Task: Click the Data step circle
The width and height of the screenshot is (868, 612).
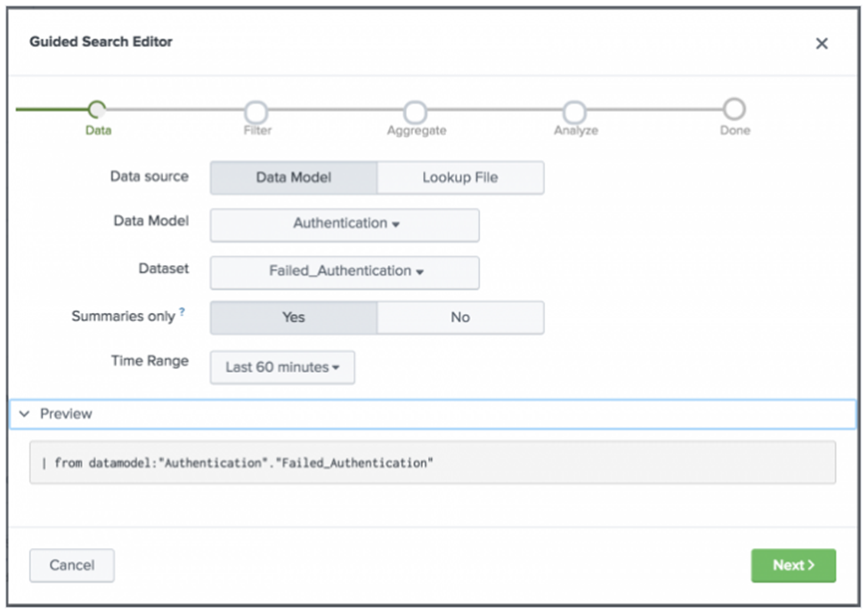Action: point(97,110)
